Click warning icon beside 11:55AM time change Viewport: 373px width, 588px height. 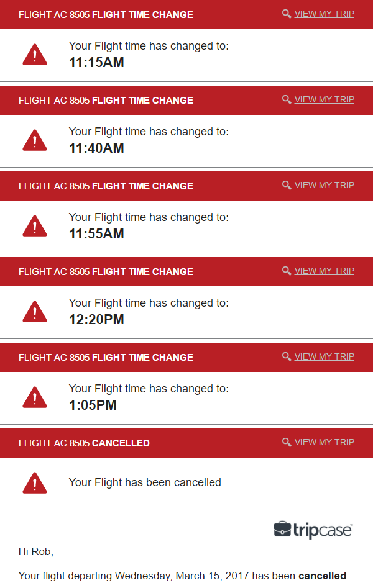pos(35,227)
